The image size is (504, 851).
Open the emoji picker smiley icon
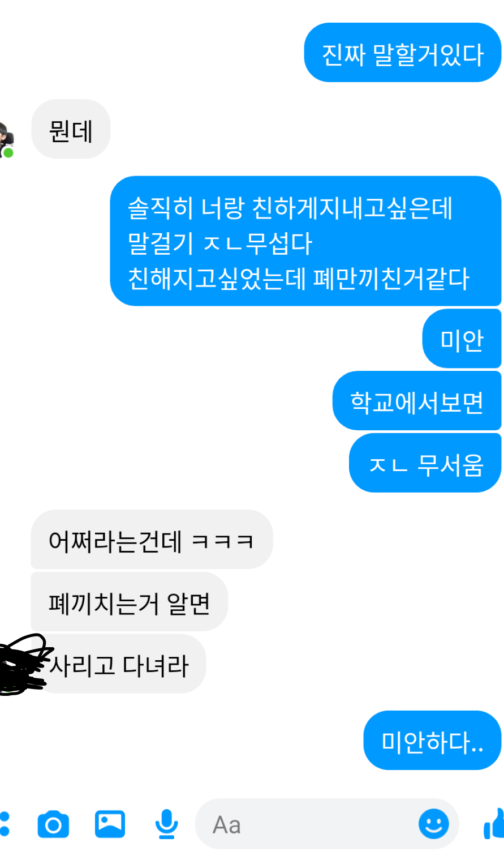(x=434, y=824)
